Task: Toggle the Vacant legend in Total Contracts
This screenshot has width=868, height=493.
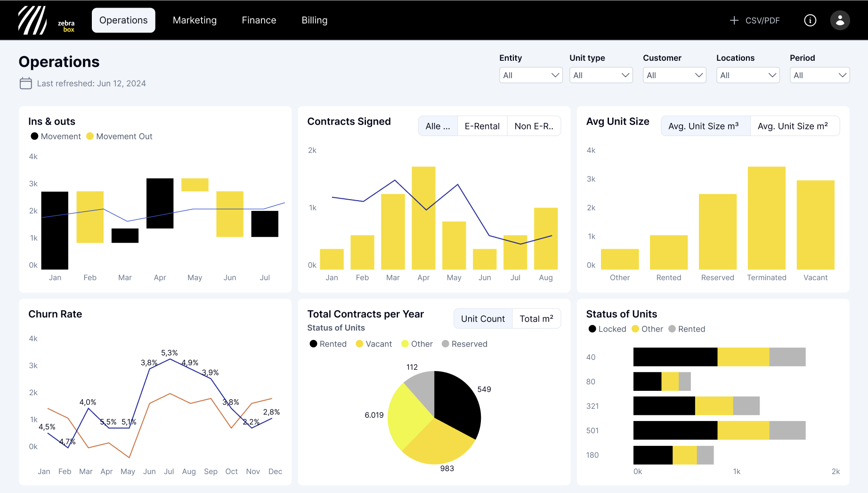Action: 373,344
